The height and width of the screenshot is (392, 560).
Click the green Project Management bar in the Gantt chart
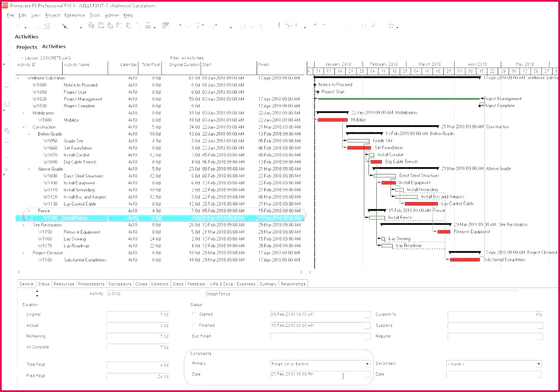point(398,99)
